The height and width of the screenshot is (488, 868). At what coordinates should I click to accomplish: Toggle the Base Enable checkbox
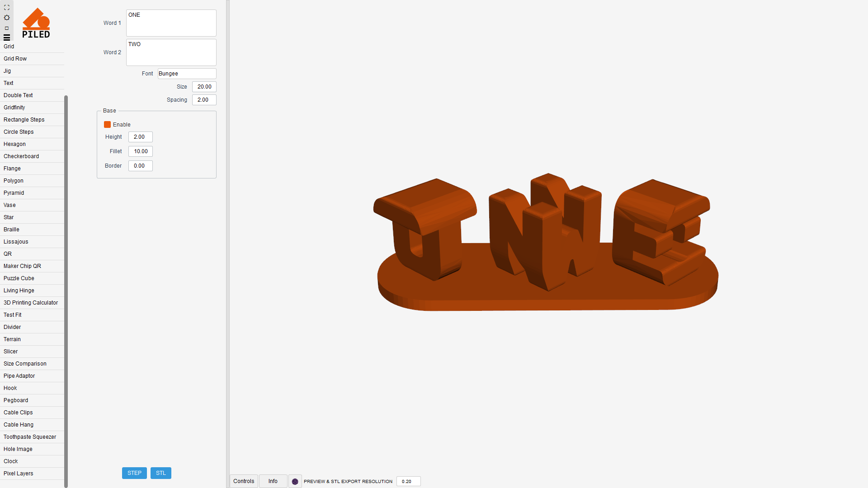point(107,125)
